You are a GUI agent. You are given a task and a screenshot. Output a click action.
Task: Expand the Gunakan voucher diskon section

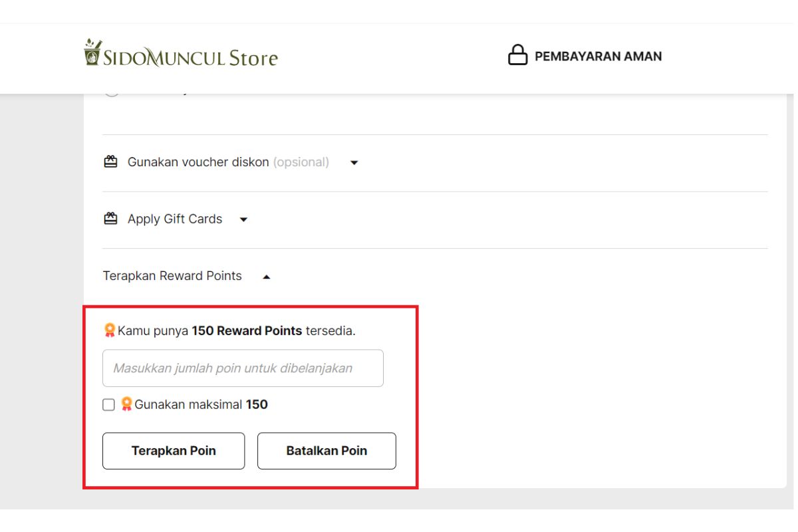click(x=355, y=162)
